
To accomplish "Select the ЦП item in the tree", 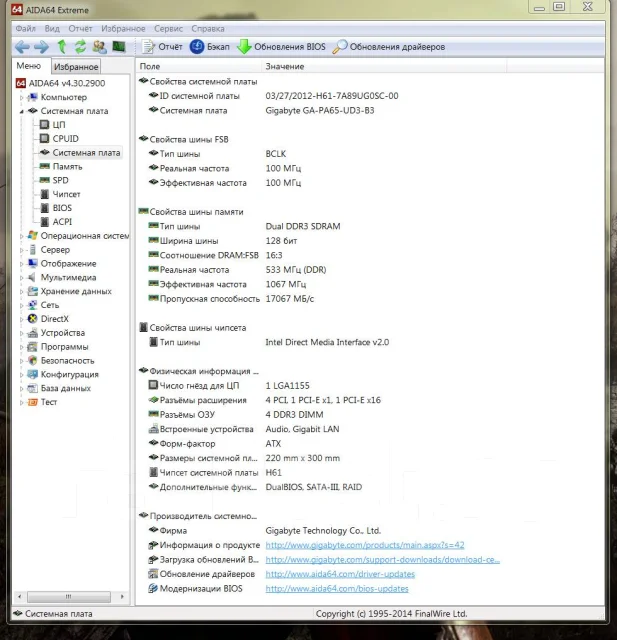I will (59, 125).
